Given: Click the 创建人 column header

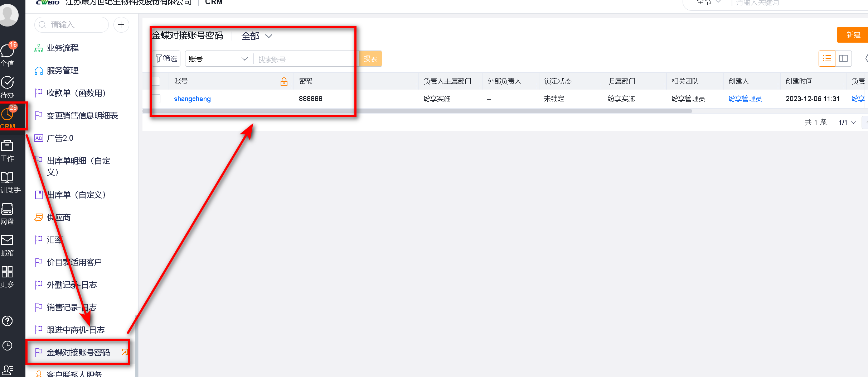Looking at the screenshot, I should pos(738,81).
